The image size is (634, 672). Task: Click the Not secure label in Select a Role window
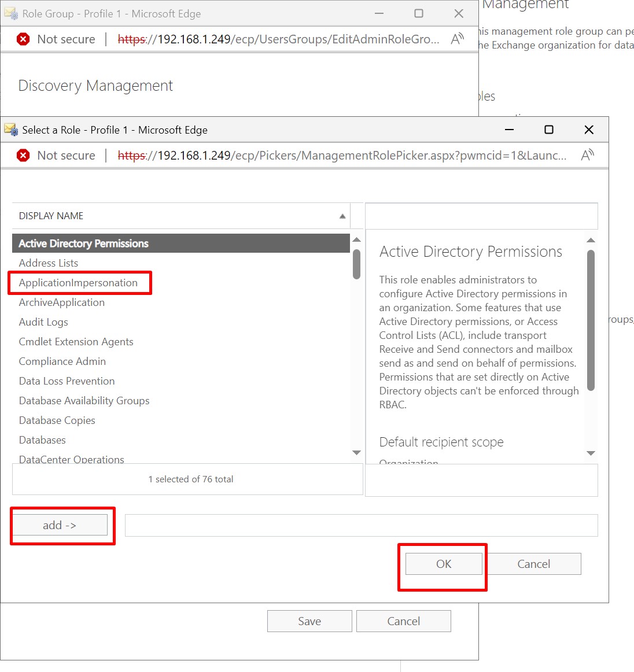click(67, 155)
